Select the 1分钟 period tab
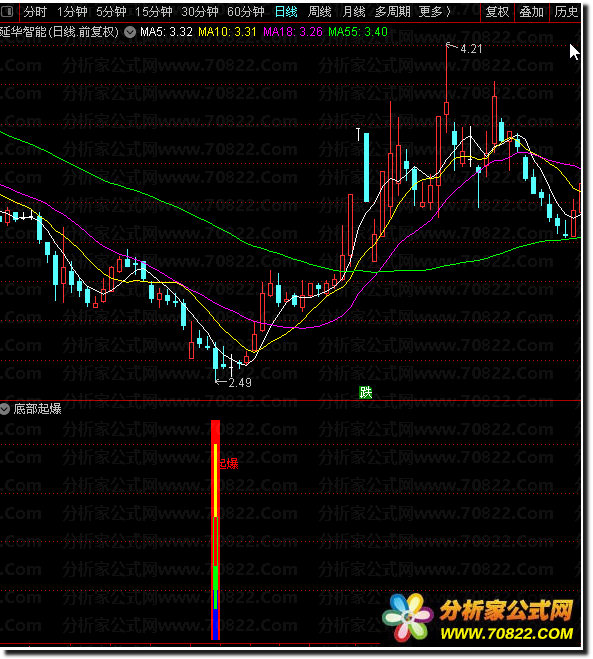Viewport: 593px width, 659px height. pos(72,12)
